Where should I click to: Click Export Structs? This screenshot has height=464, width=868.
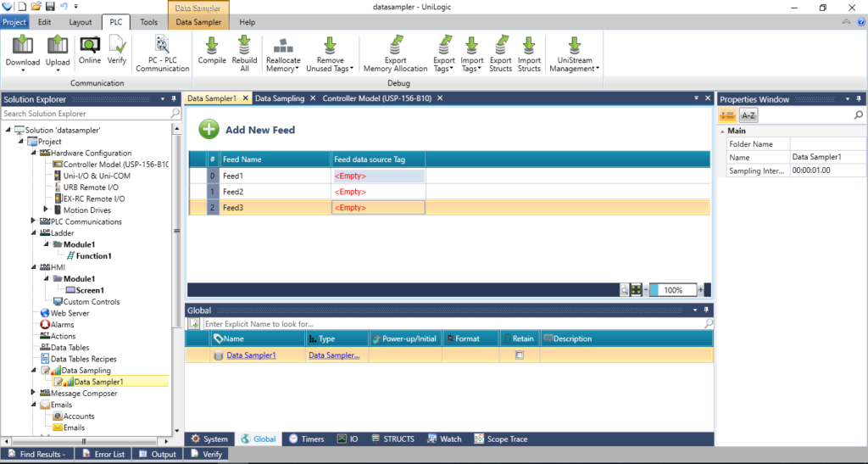point(500,53)
